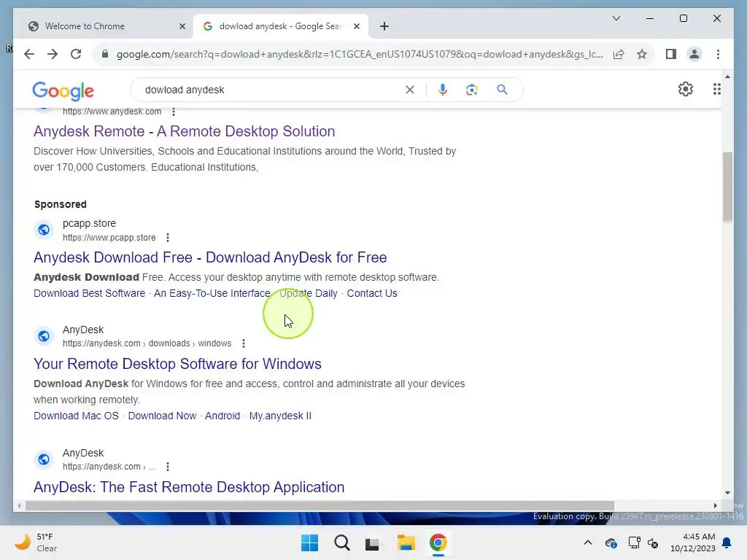Click the Chrome taskbar icon
747x560 pixels.
point(438,542)
